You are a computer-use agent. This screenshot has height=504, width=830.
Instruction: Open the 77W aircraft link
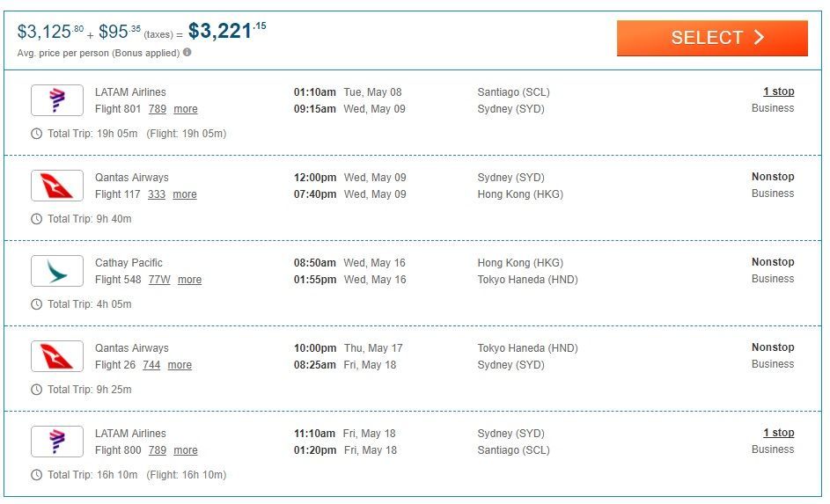[x=159, y=280]
